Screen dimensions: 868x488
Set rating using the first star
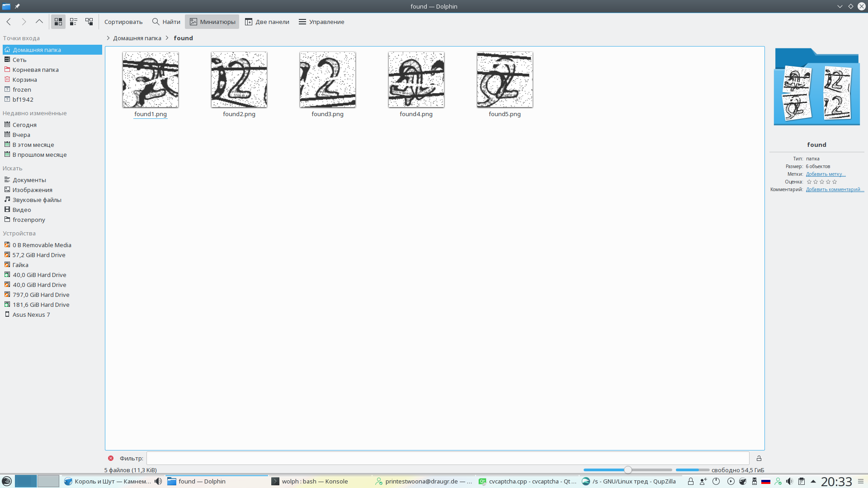[809, 182]
